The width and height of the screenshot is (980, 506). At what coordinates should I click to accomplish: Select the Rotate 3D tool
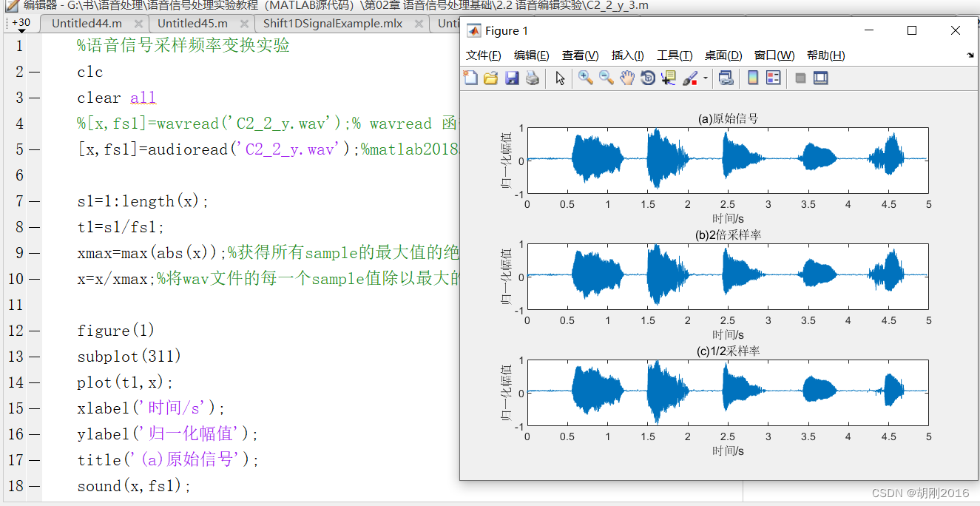click(x=648, y=78)
